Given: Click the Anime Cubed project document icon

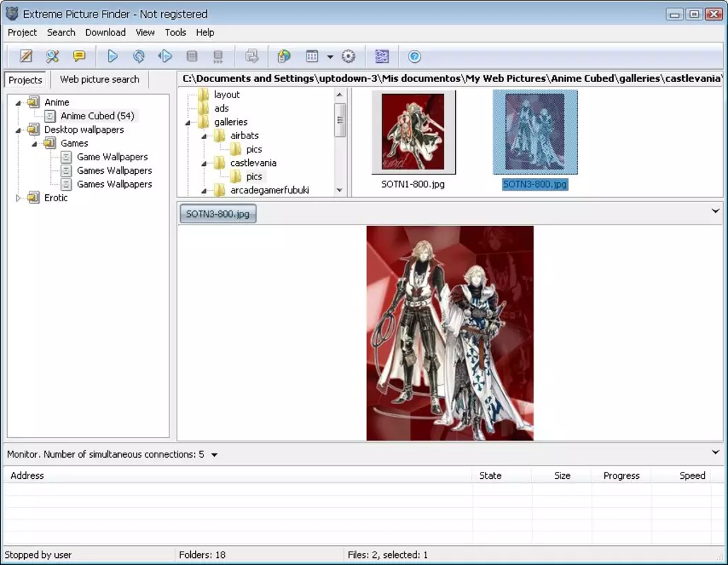Looking at the screenshot, I should pyautogui.click(x=50, y=116).
